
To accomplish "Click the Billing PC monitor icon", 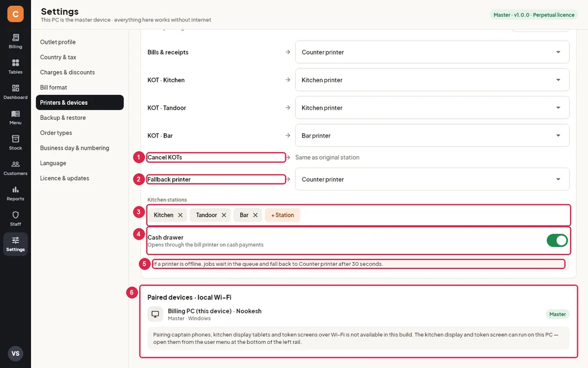I will coord(155,315).
